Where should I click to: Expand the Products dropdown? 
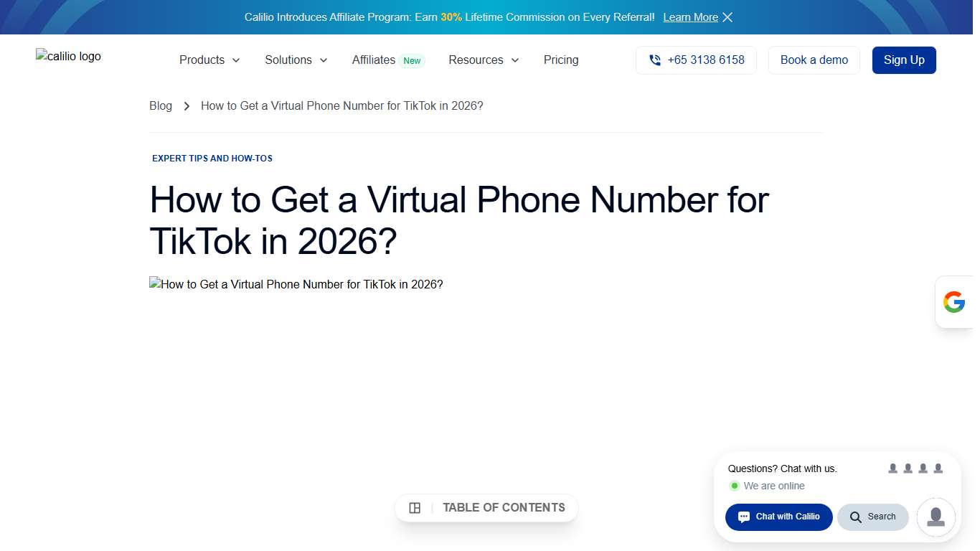tap(209, 60)
